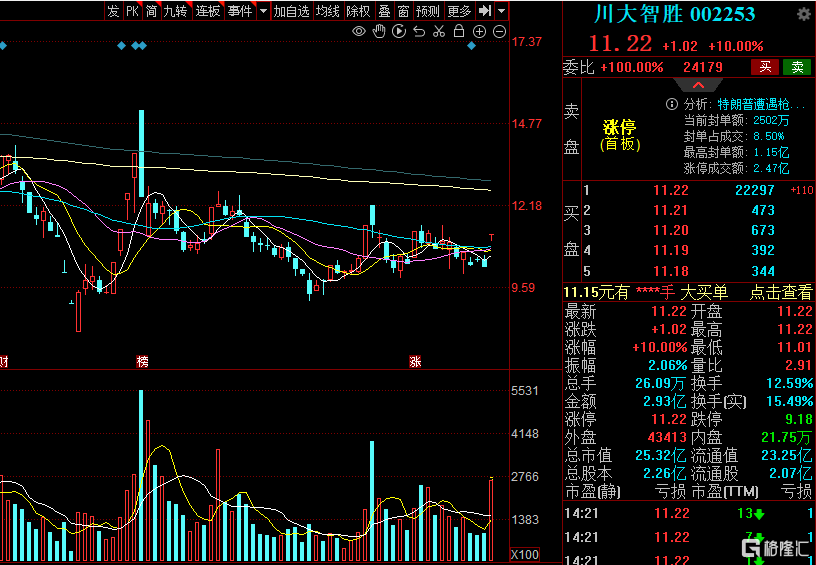
Task: Click the 5531 volume axis label
Action: pyautogui.click(x=525, y=391)
